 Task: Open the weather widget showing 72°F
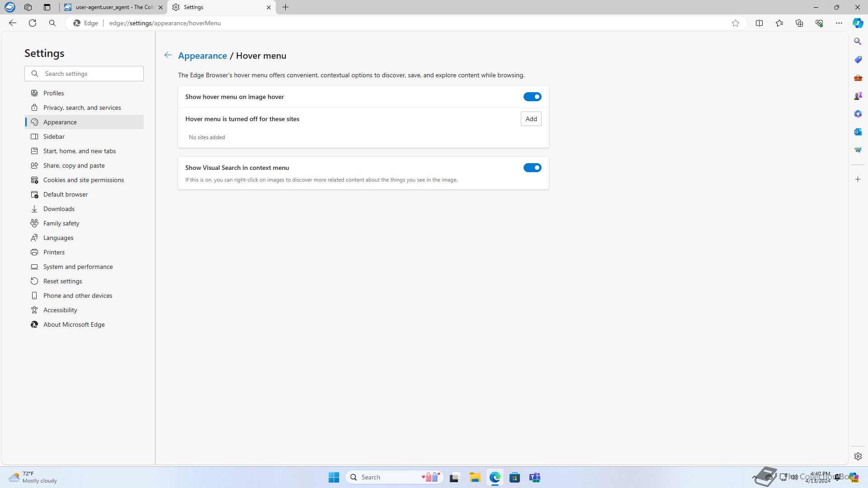33,477
